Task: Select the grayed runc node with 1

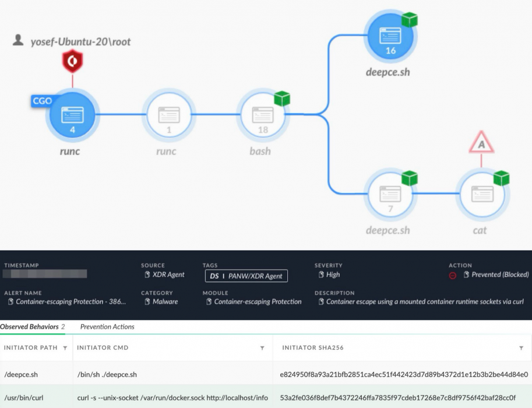Action: 169,114
